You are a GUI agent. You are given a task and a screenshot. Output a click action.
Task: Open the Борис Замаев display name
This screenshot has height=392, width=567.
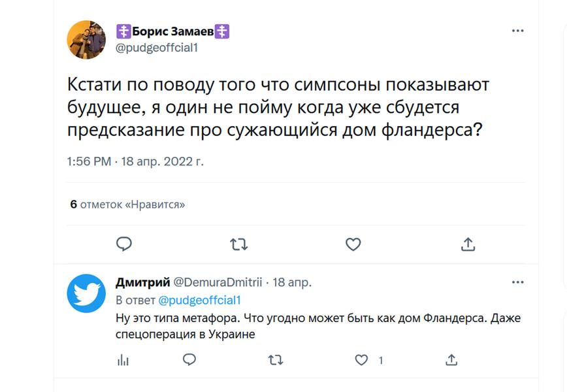pos(172,31)
